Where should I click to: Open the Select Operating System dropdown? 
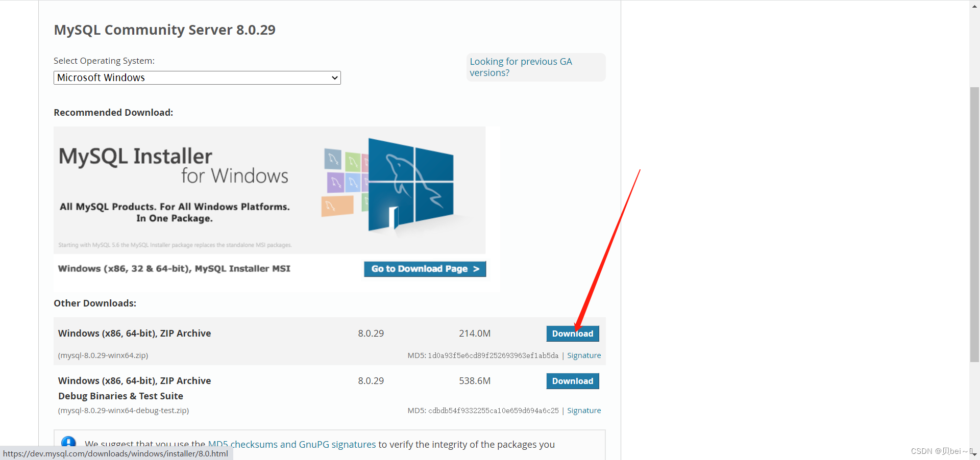click(x=197, y=78)
